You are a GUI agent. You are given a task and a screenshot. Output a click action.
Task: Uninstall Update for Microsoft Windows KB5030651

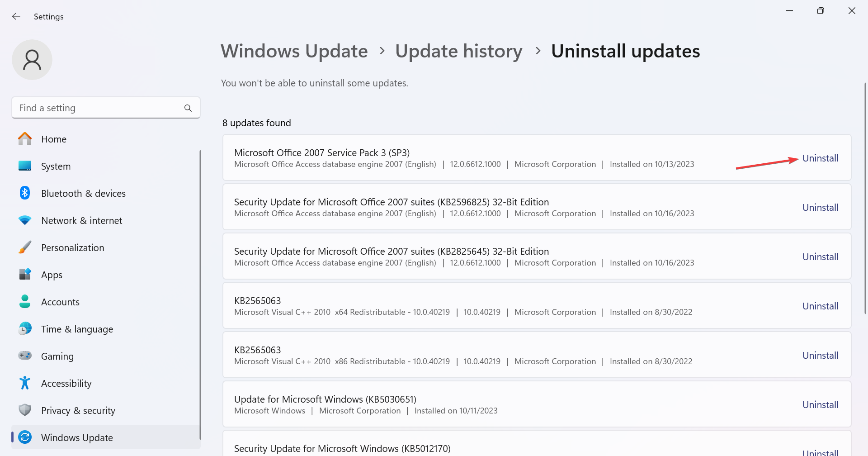click(820, 405)
